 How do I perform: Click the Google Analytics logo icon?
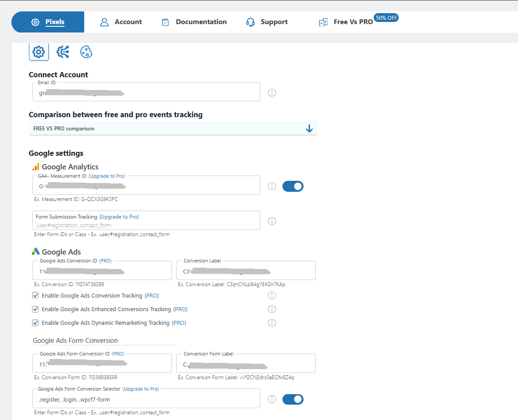(36, 167)
